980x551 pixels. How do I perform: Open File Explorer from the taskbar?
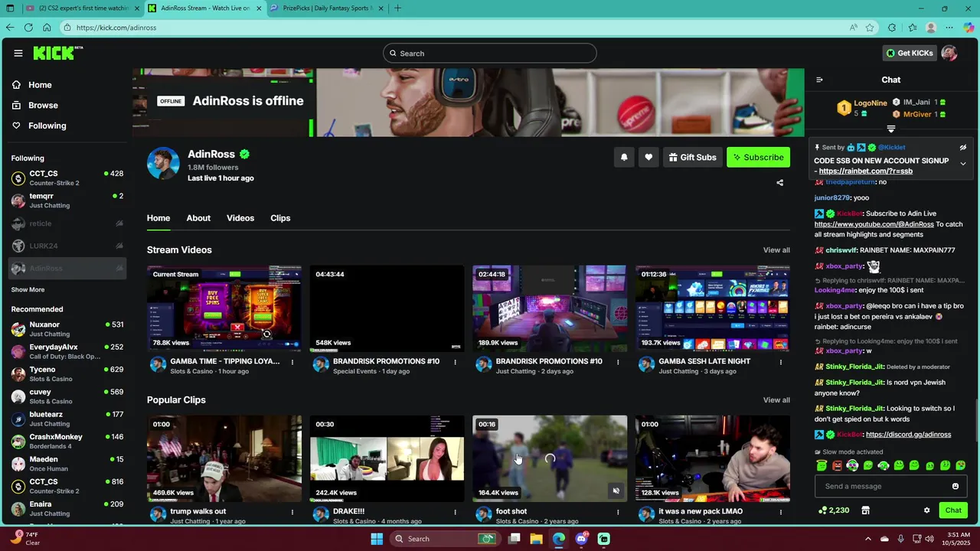click(536, 539)
